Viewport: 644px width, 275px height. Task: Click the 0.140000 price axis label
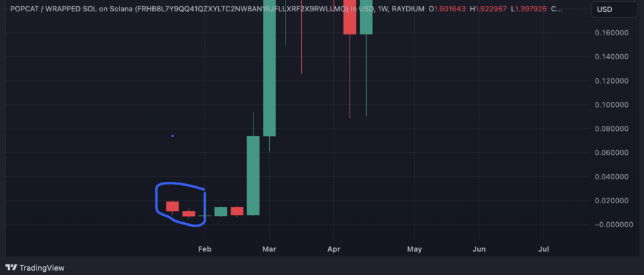611,57
